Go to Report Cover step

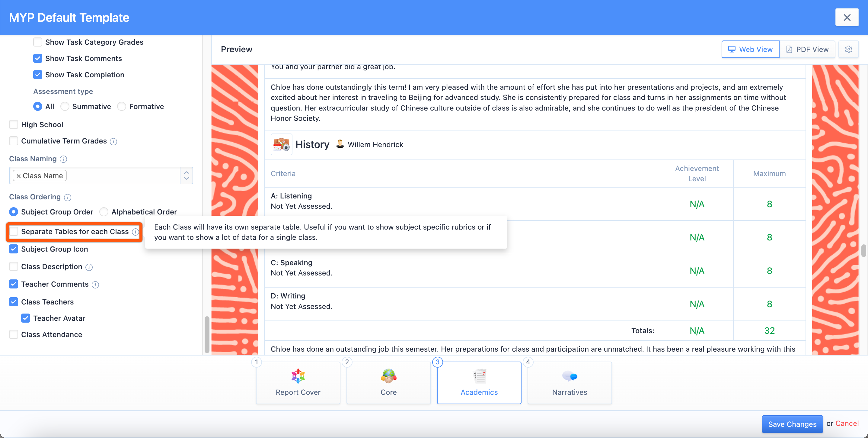click(x=298, y=383)
